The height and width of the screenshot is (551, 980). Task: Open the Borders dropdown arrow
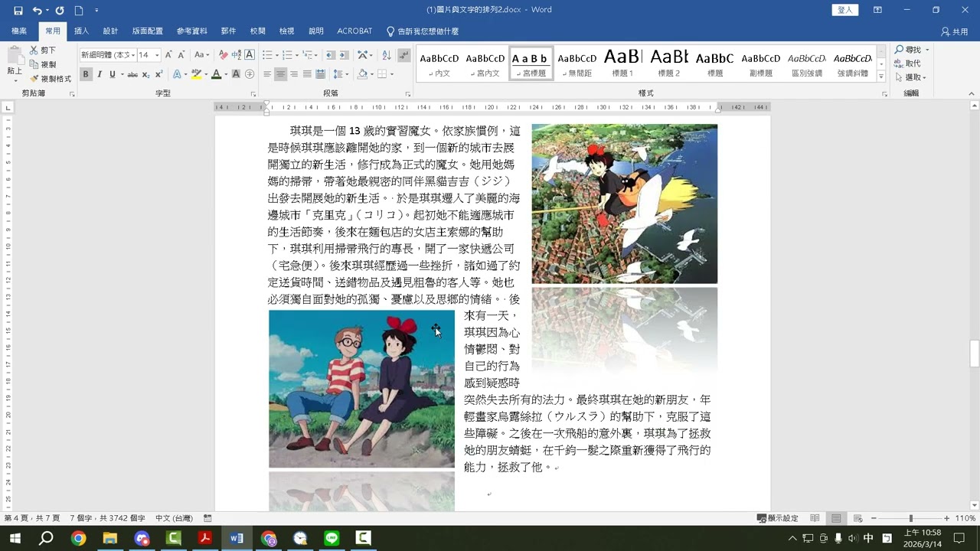click(x=391, y=74)
